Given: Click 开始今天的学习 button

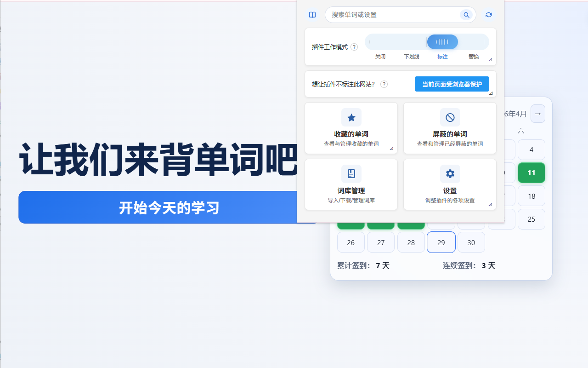Looking at the screenshot, I should coord(169,207).
